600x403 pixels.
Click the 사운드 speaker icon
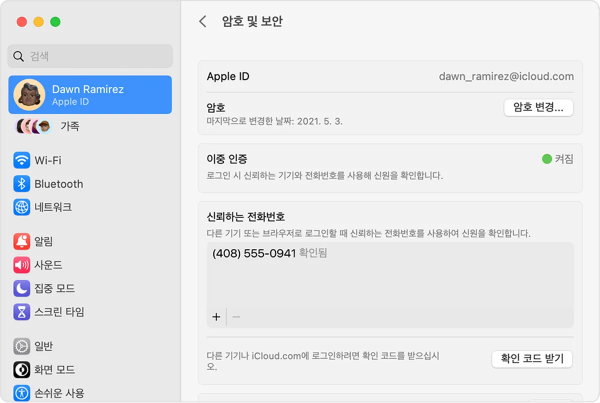[x=22, y=265]
